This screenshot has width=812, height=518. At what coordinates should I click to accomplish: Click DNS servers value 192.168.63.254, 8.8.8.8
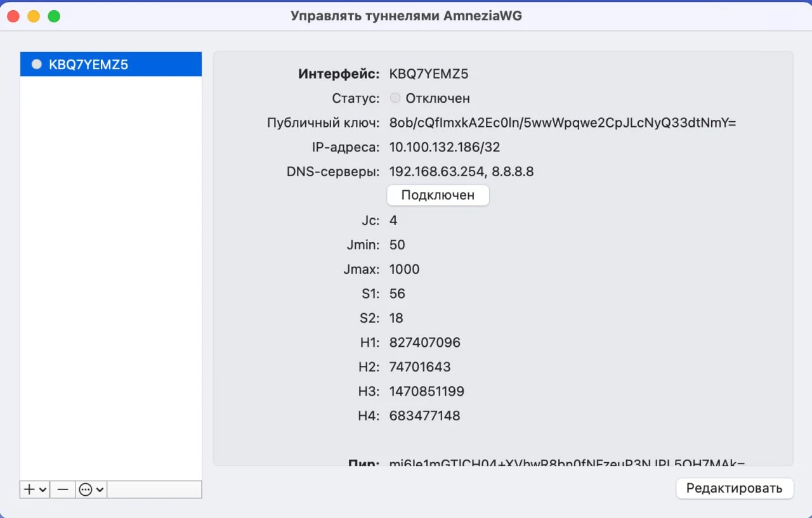[x=461, y=172]
